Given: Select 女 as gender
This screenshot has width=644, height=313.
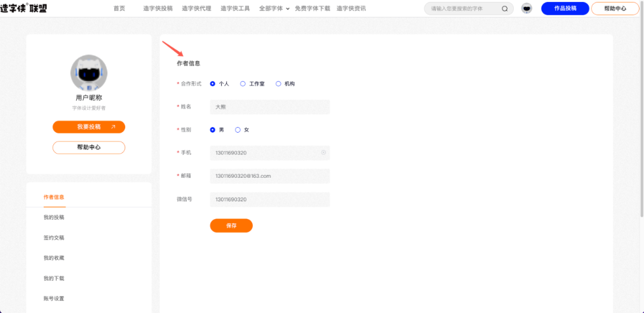Looking at the screenshot, I should tap(238, 130).
